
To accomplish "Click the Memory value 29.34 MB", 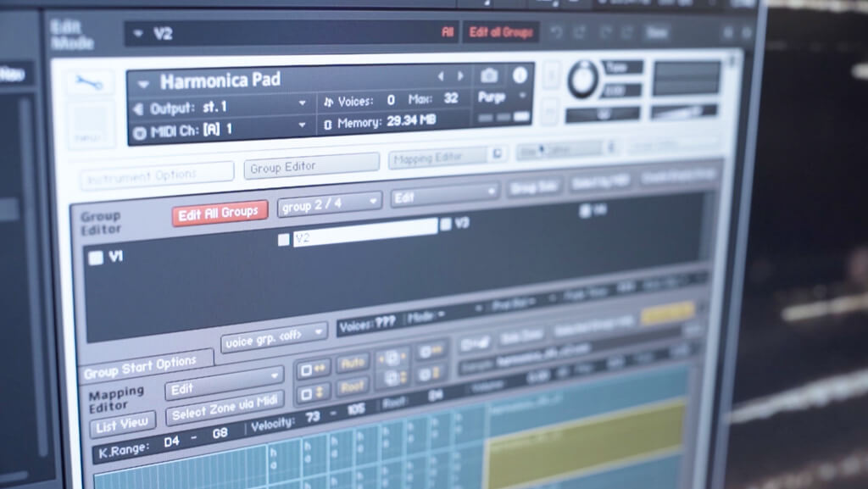I will tap(411, 120).
